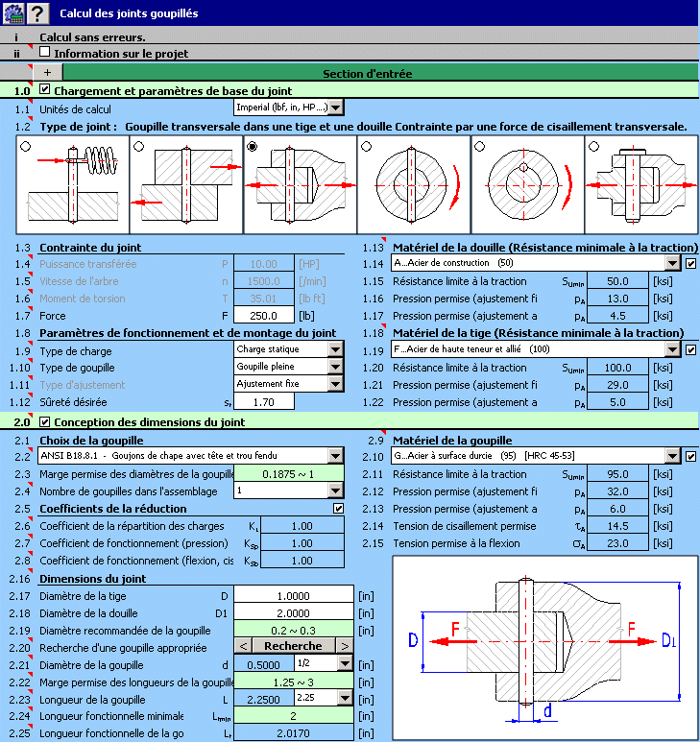Open the Goupille pleine dropdown
This screenshot has height=742, width=700.
pyautogui.click(x=335, y=367)
